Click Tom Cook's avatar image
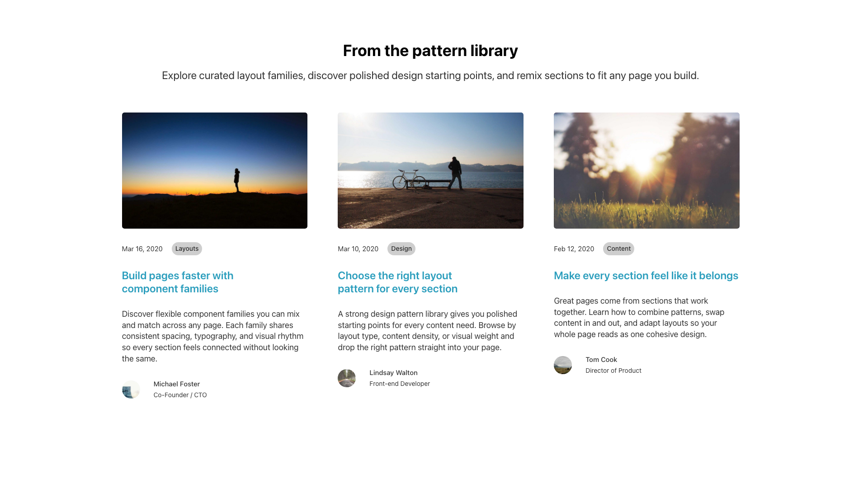The width and height of the screenshot is (868, 488). tap(563, 365)
